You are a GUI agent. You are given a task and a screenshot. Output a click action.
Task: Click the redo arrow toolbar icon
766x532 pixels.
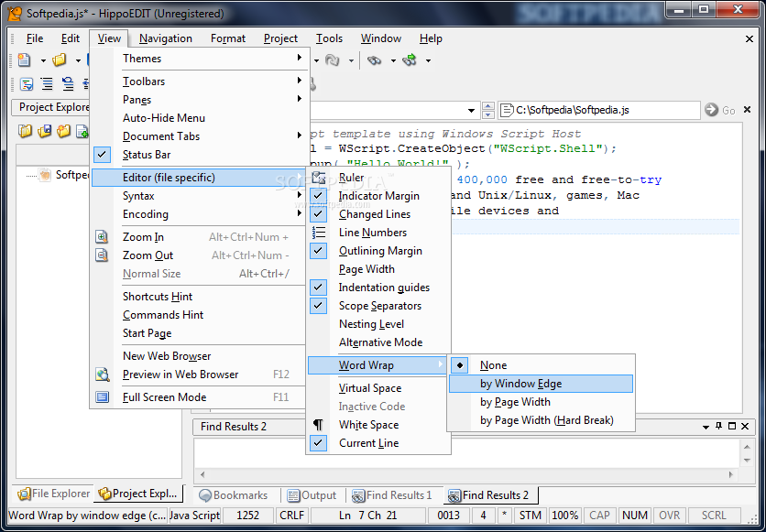[333, 60]
